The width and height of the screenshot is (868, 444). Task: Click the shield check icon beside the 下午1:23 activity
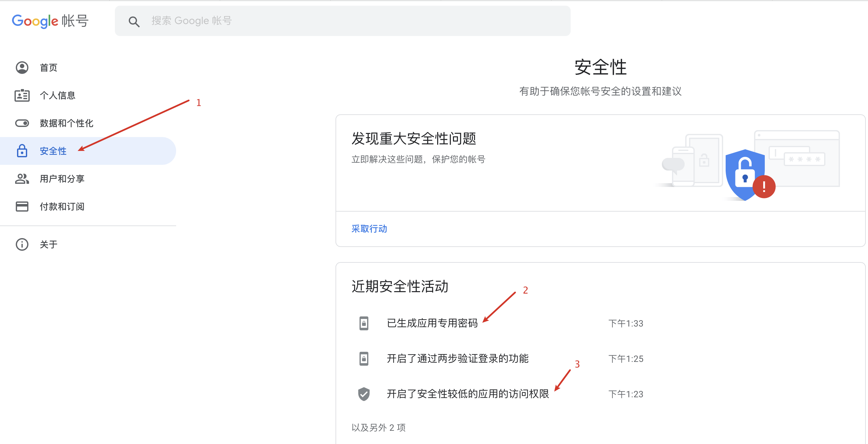click(364, 394)
